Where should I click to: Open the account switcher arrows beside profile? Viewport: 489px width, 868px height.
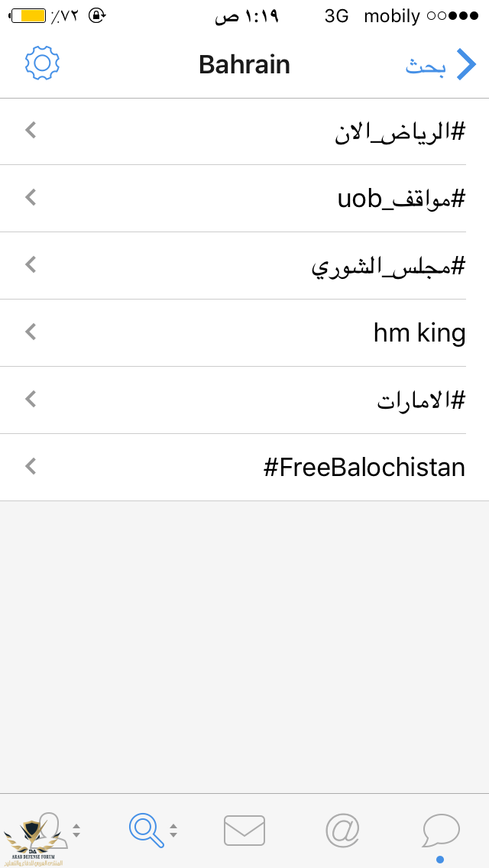(76, 831)
